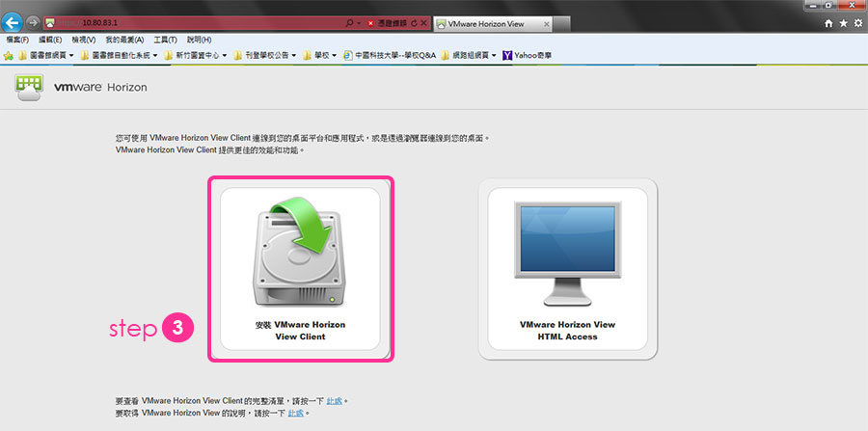Screen dimensions: 868x431
Task: Click the add-to-favorites-bar star icon
Action: coord(9,55)
